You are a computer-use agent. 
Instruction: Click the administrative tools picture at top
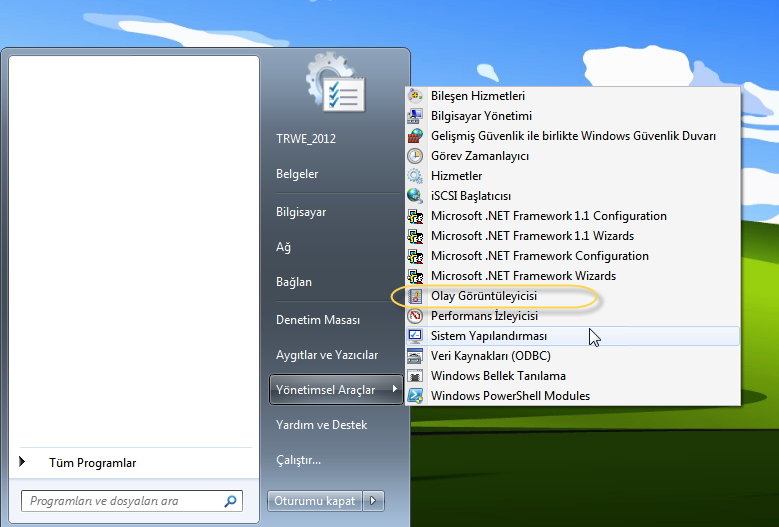click(336, 82)
